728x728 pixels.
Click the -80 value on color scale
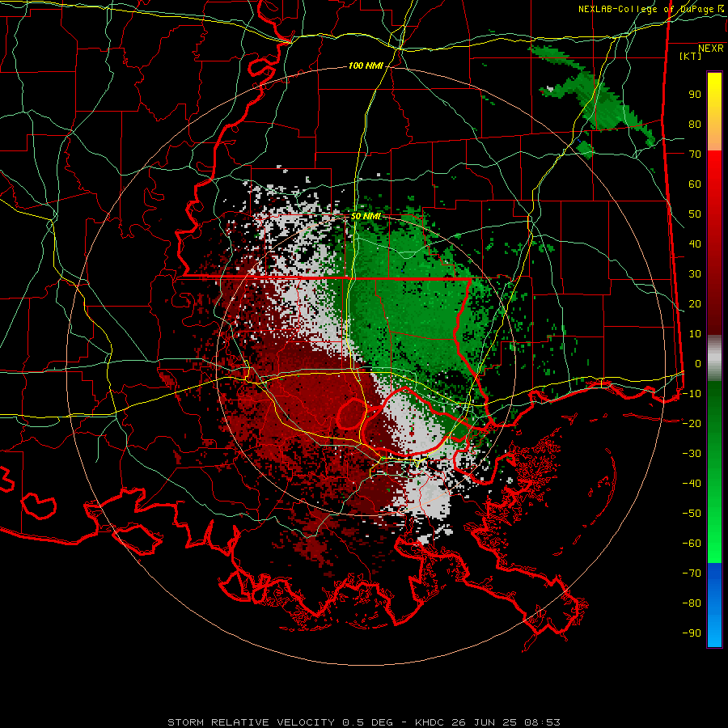point(692,603)
